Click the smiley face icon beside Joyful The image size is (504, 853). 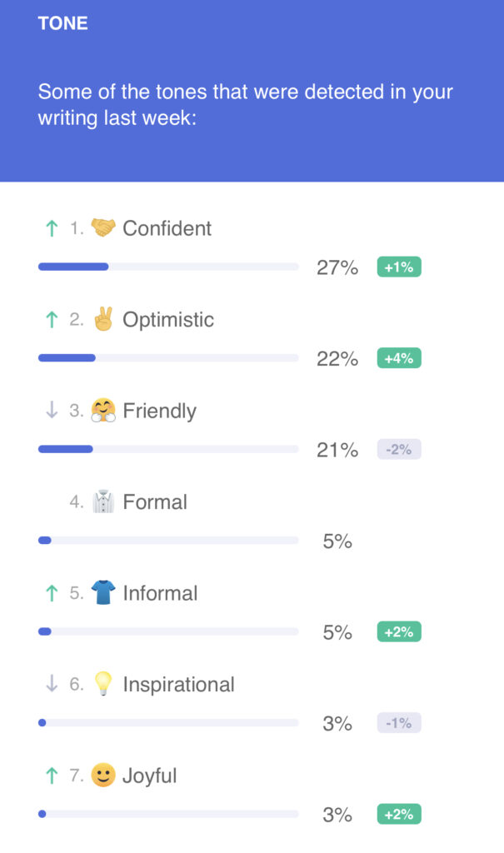[x=103, y=776]
